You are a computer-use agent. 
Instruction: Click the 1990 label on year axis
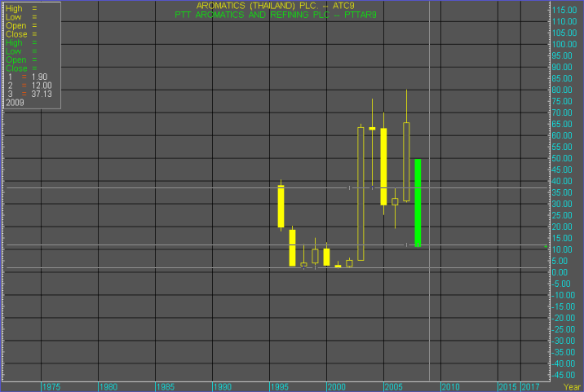click(223, 387)
